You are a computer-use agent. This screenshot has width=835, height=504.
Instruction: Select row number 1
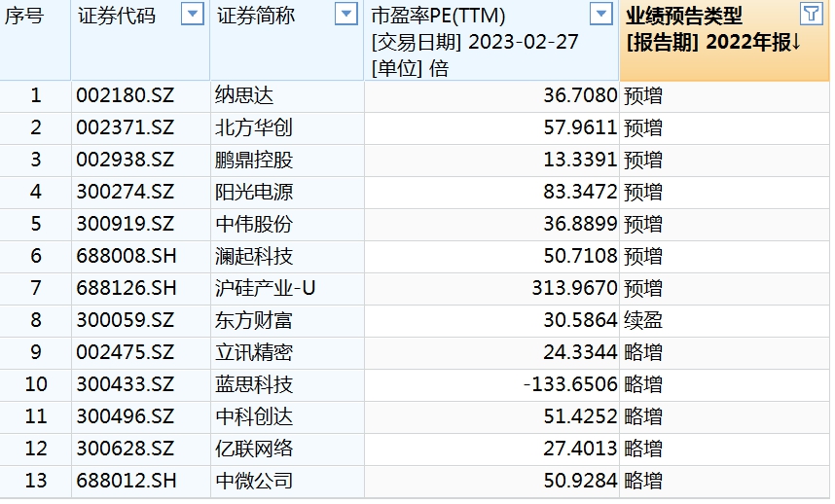point(36,95)
